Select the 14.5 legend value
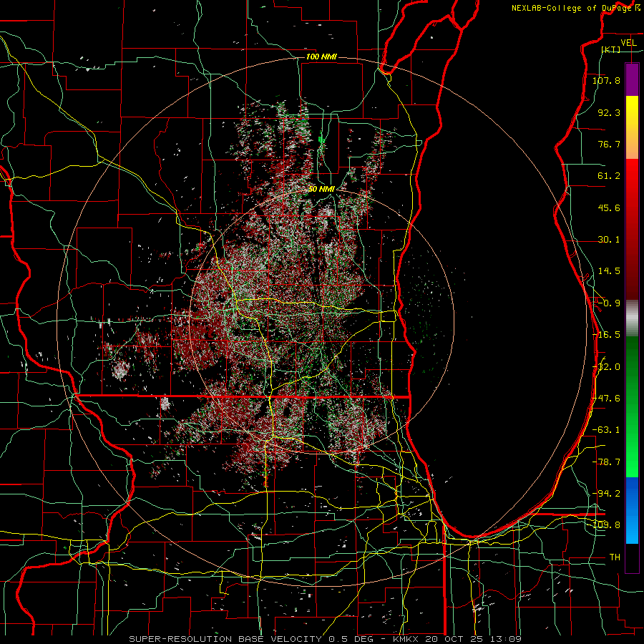This screenshot has width=644, height=644. pyautogui.click(x=609, y=271)
